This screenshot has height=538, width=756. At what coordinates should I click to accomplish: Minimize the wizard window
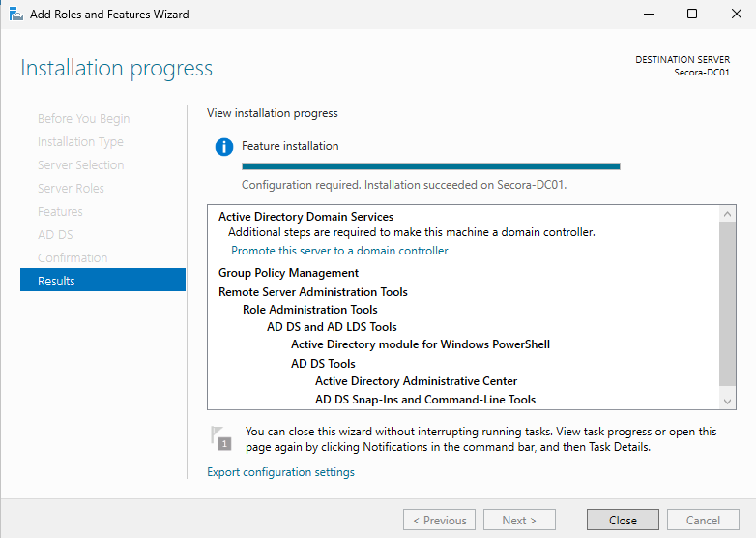tap(648, 15)
